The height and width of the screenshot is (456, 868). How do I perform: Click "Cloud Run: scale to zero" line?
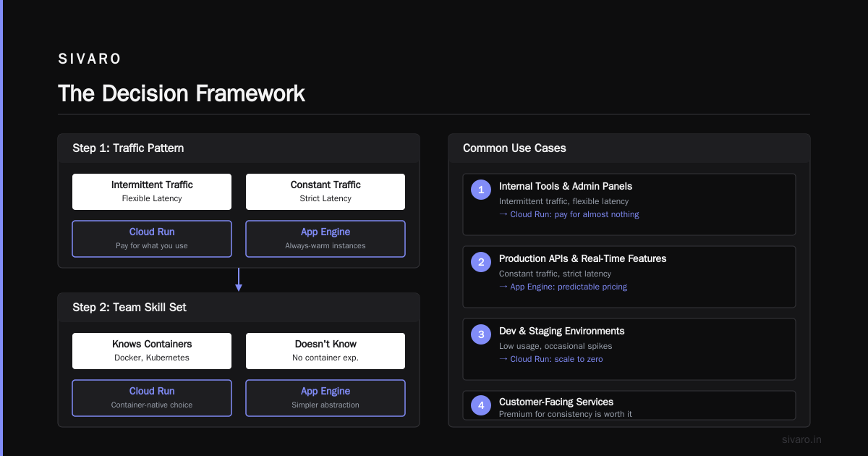click(x=551, y=359)
